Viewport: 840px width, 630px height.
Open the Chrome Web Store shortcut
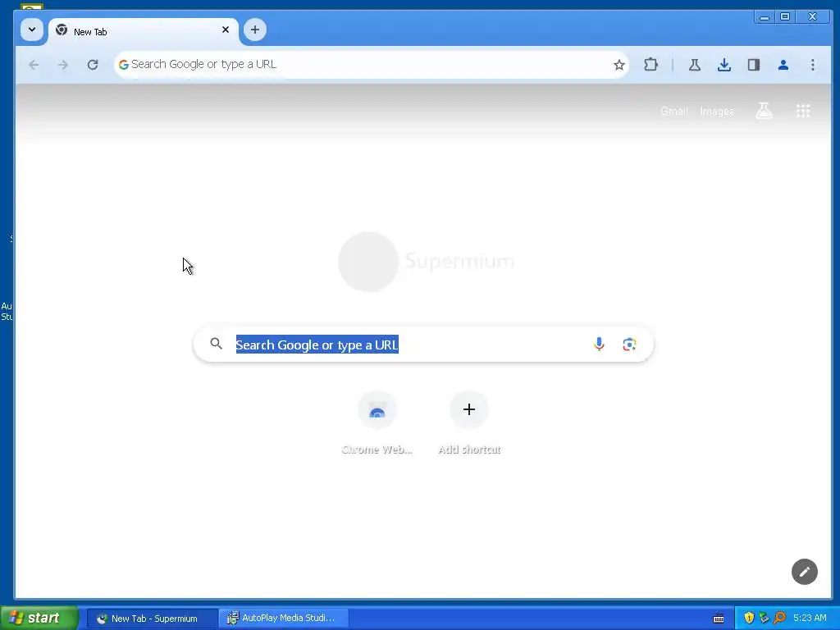point(377,422)
